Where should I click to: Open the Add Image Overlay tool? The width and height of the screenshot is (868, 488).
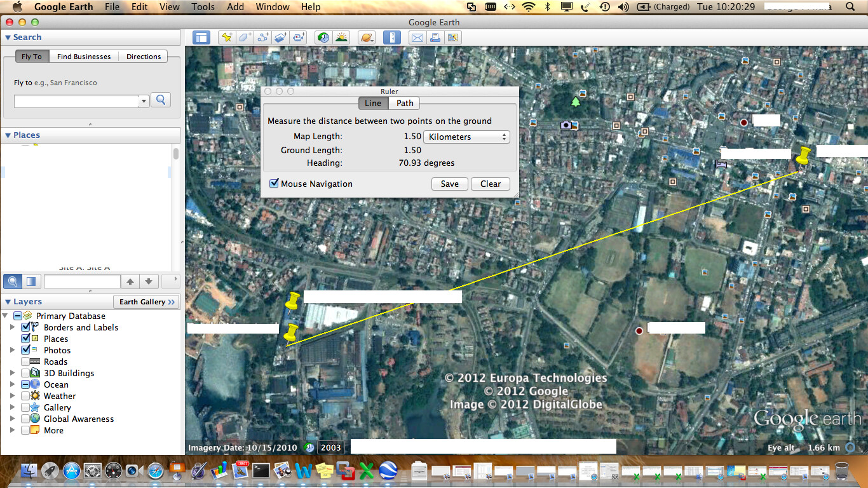point(280,37)
